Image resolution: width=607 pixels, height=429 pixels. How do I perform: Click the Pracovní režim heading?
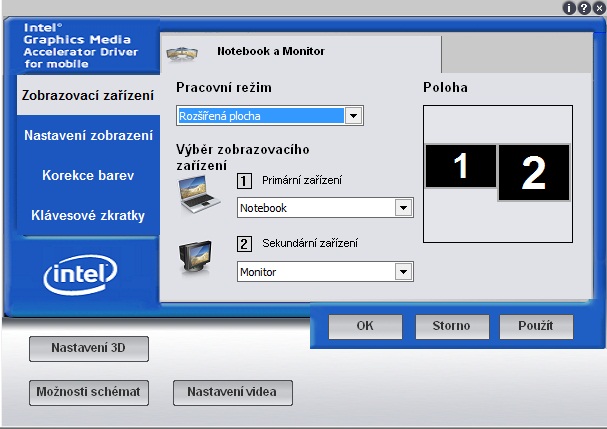click(x=224, y=88)
